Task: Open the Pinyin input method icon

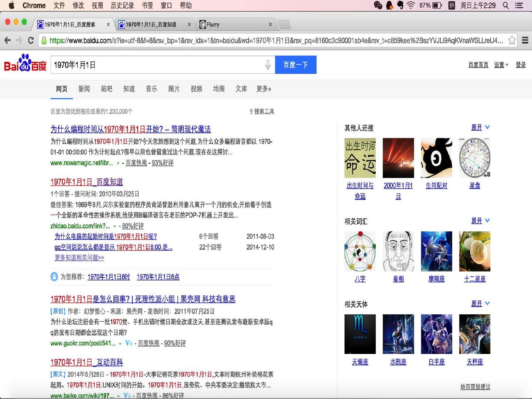Action: (x=451, y=5)
